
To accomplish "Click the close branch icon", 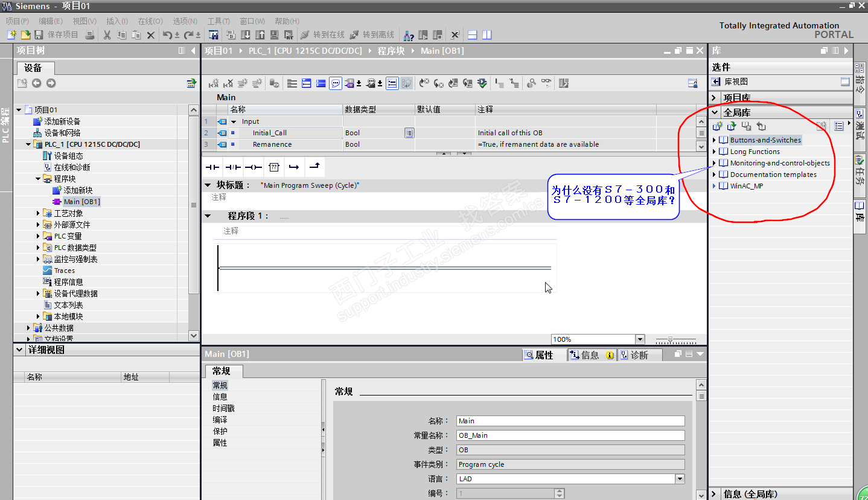I will point(314,167).
